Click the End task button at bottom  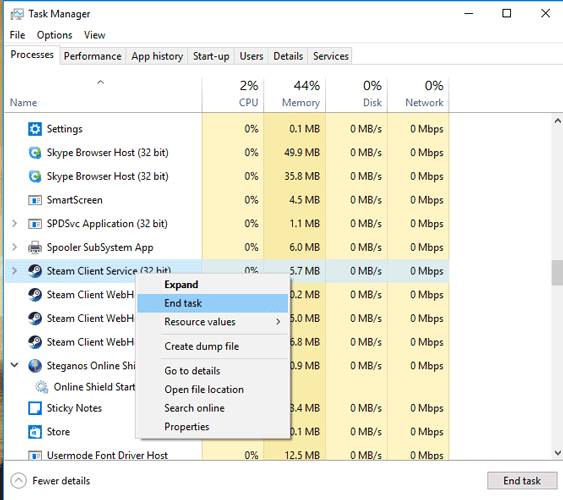point(522,481)
